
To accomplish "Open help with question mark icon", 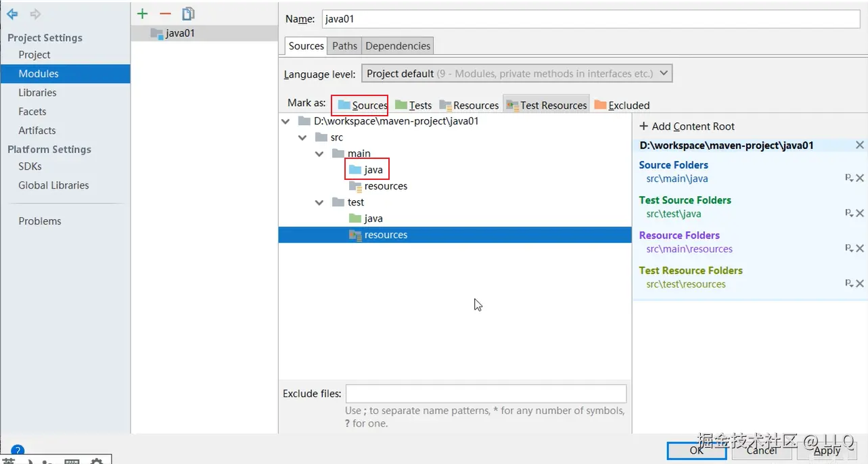I will point(18,450).
